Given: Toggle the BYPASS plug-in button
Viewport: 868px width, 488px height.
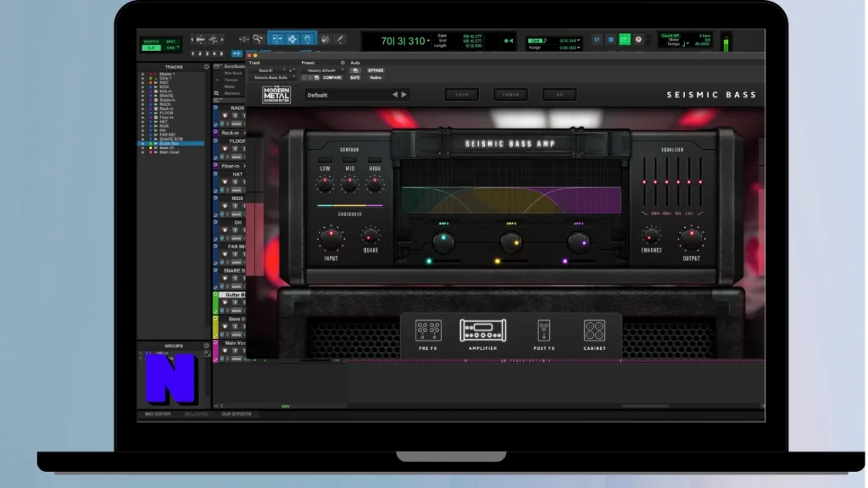Looking at the screenshot, I should pyautogui.click(x=376, y=70).
